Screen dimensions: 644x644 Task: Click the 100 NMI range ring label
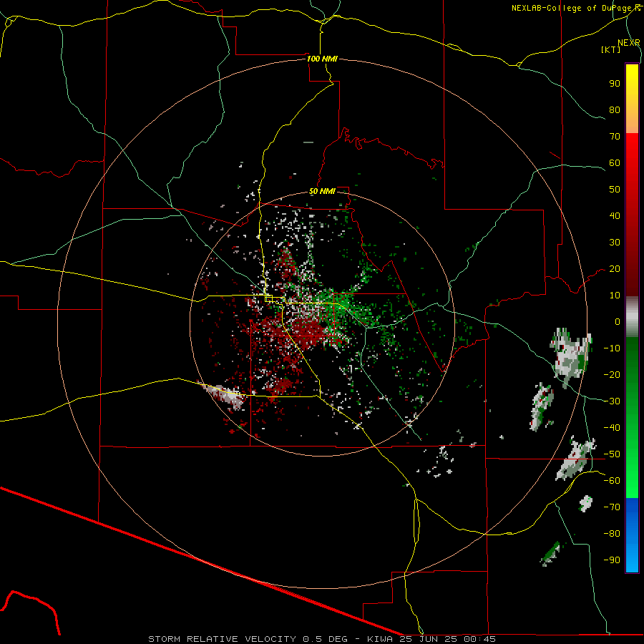point(322,59)
